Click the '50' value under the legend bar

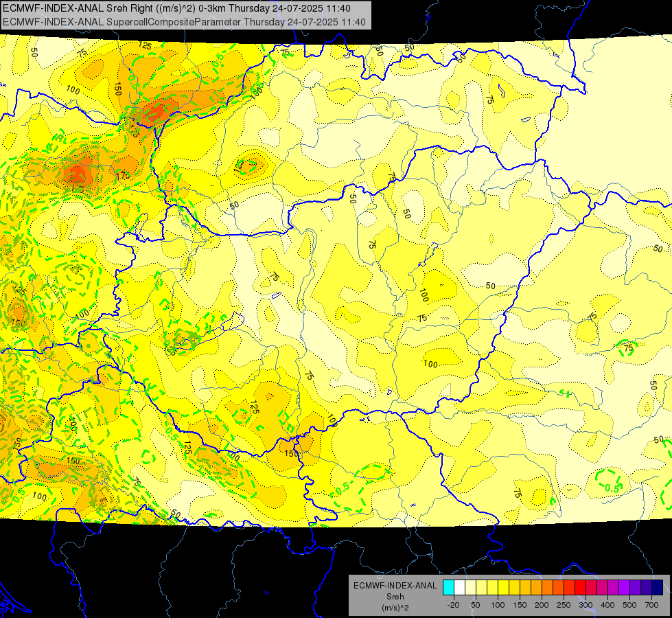pos(476,605)
